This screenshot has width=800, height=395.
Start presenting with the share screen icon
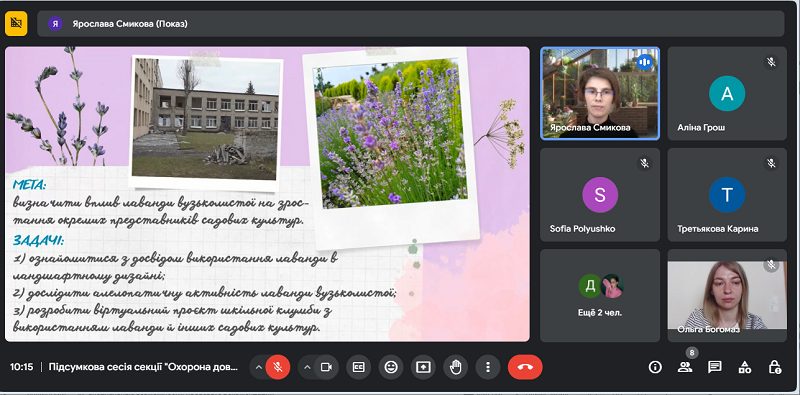tap(423, 367)
